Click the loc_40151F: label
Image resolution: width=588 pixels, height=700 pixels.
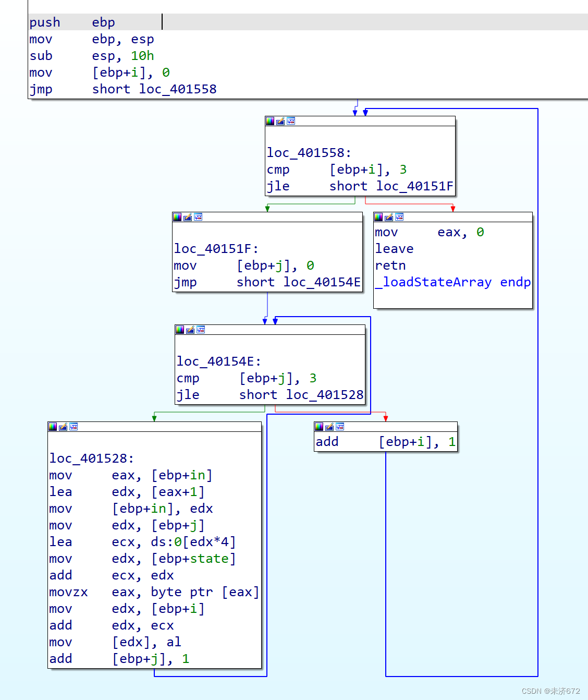(x=216, y=249)
